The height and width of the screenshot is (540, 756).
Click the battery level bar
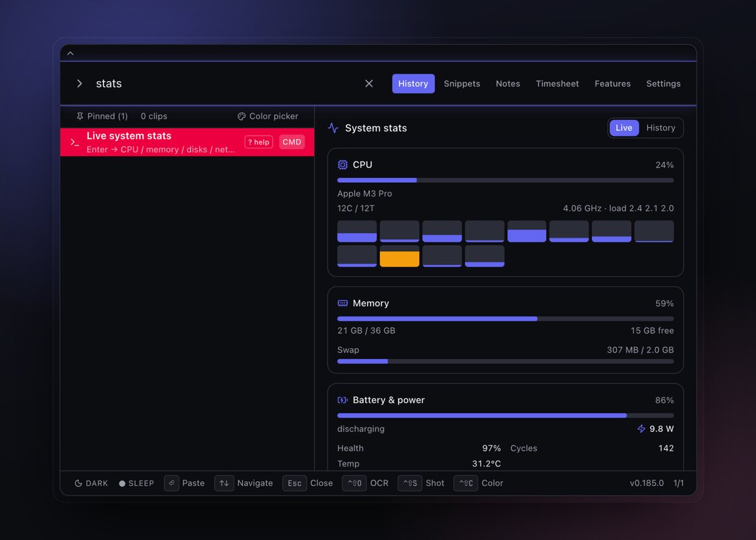click(x=506, y=416)
